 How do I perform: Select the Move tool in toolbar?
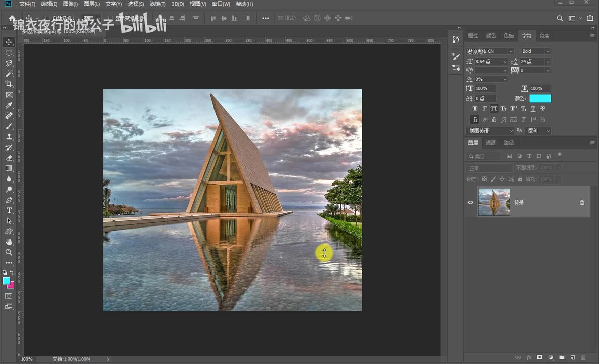pos(9,42)
